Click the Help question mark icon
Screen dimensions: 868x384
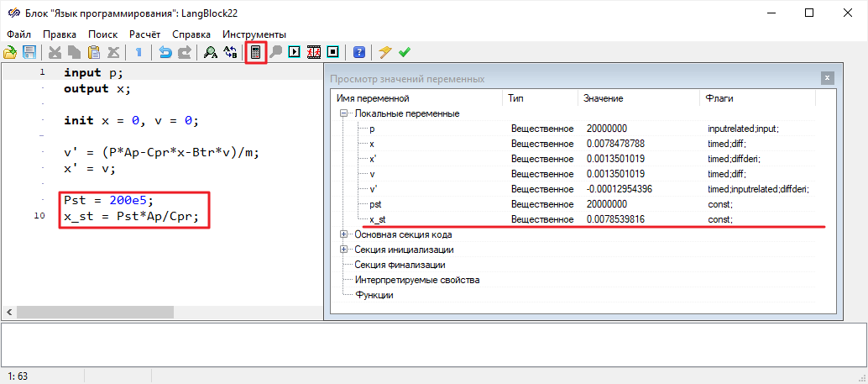(x=358, y=52)
